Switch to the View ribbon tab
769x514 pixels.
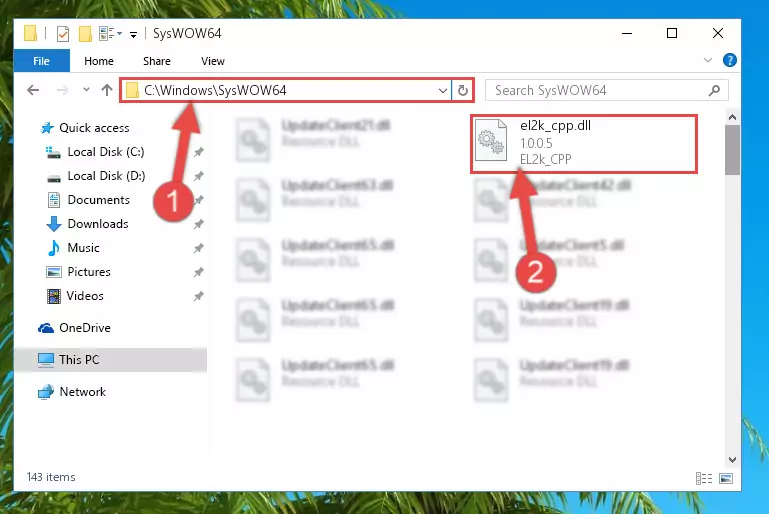pos(213,61)
